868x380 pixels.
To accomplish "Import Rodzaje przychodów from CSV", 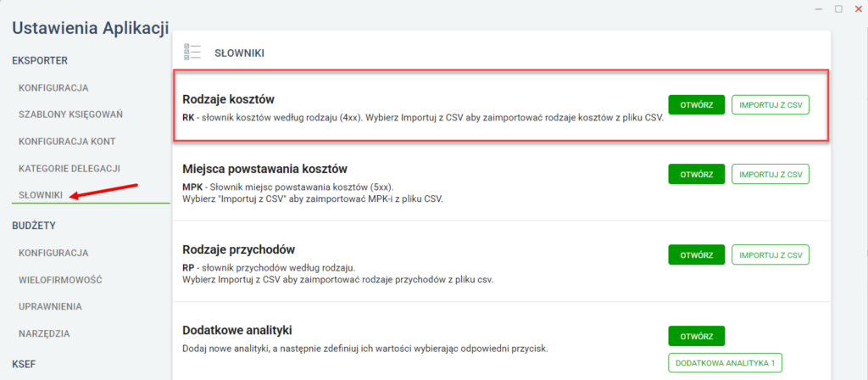I will pyautogui.click(x=771, y=254).
